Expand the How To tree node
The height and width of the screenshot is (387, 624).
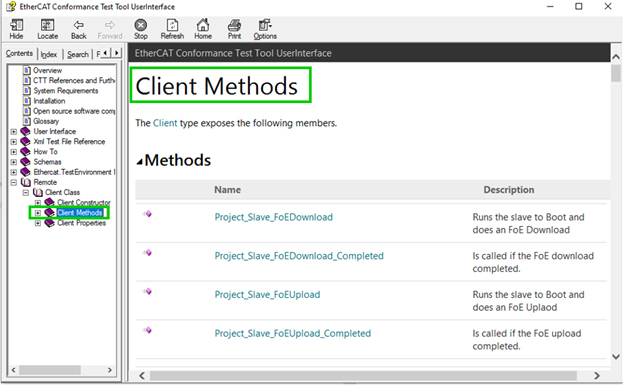(14, 152)
